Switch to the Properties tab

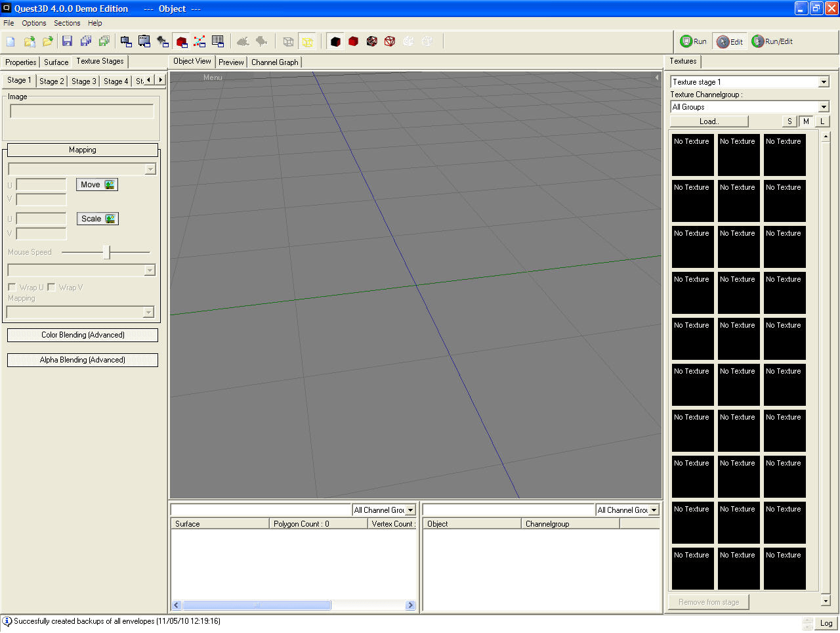21,62
